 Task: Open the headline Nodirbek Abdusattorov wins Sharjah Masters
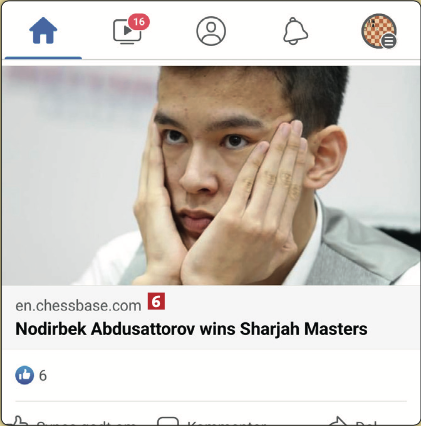click(191, 329)
